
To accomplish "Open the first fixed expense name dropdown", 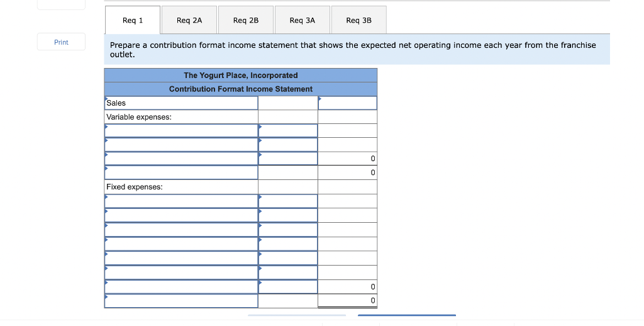I will point(181,201).
